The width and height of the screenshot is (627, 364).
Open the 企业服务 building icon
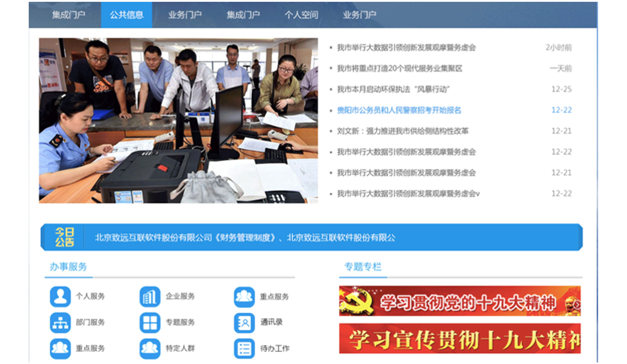point(150,297)
